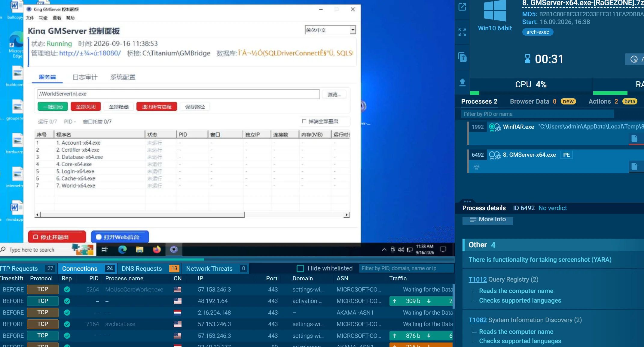The width and height of the screenshot is (644, 347).
Task: Focus the Filter by PID or name field
Action: pyautogui.click(x=538, y=114)
